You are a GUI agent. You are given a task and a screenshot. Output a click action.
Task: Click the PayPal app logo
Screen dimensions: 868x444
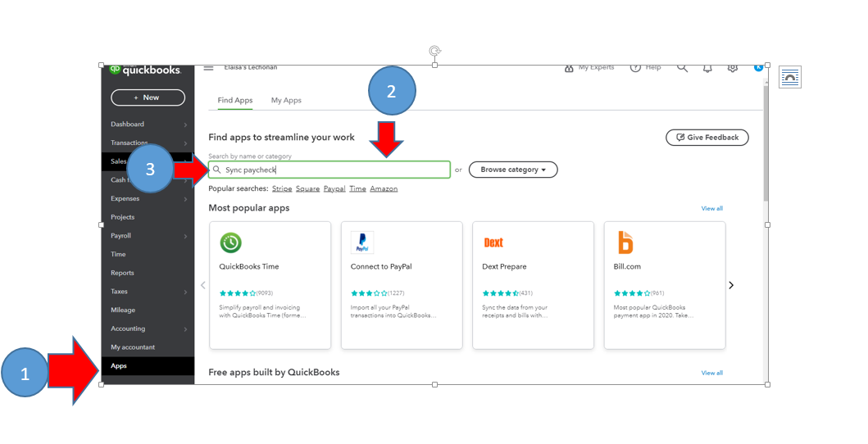coord(362,242)
